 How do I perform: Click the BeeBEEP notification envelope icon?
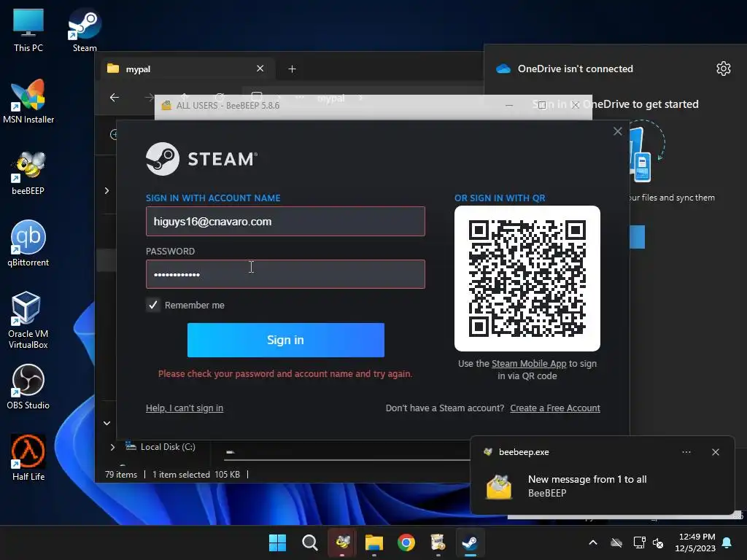pyautogui.click(x=499, y=486)
